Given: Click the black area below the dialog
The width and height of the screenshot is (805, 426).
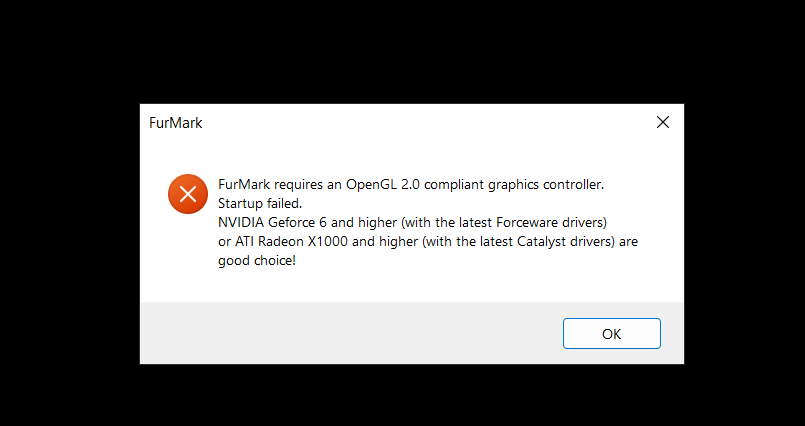Looking at the screenshot, I should pyautogui.click(x=400, y=396).
